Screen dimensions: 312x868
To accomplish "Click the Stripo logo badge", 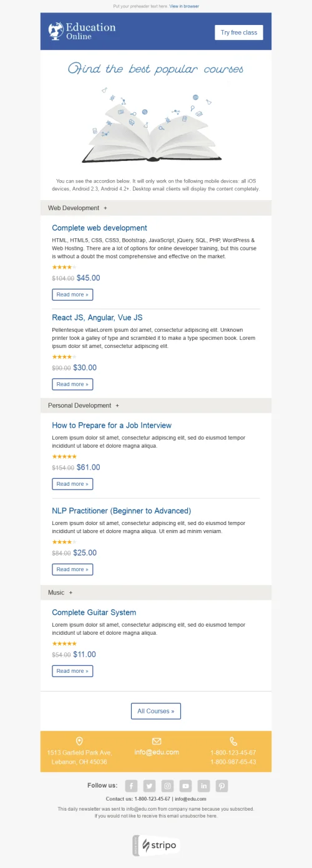I will point(156,845).
